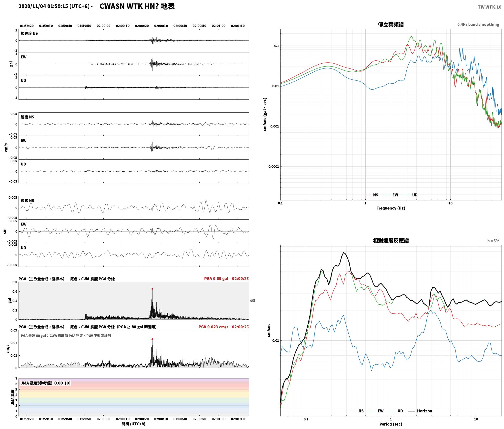This screenshot has height=429, width=504.
Task: Click the 加速度 NS waveform panel label
Action: tap(29, 33)
